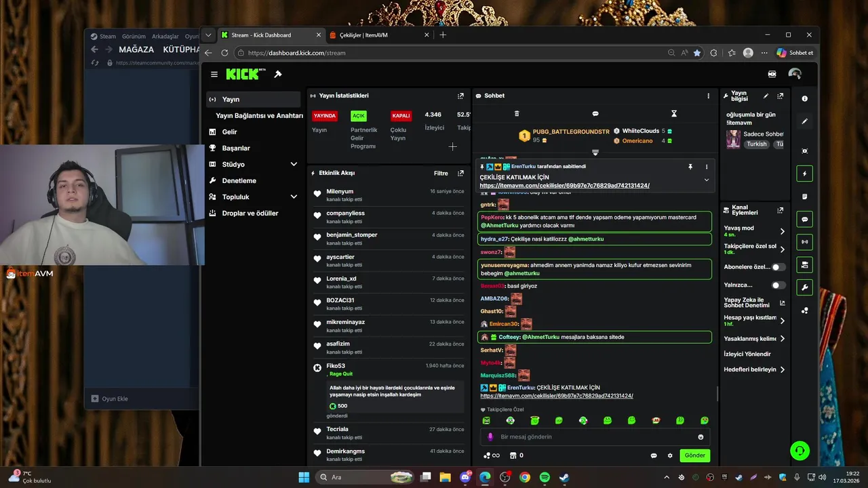Unpin the pinned ErenTurku message
868x488 pixels.
(x=690, y=166)
